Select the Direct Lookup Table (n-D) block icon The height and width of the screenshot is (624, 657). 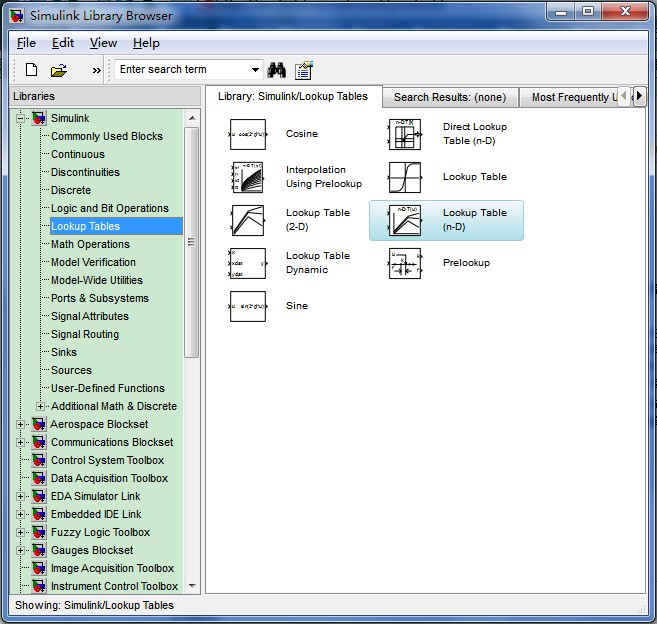point(405,135)
